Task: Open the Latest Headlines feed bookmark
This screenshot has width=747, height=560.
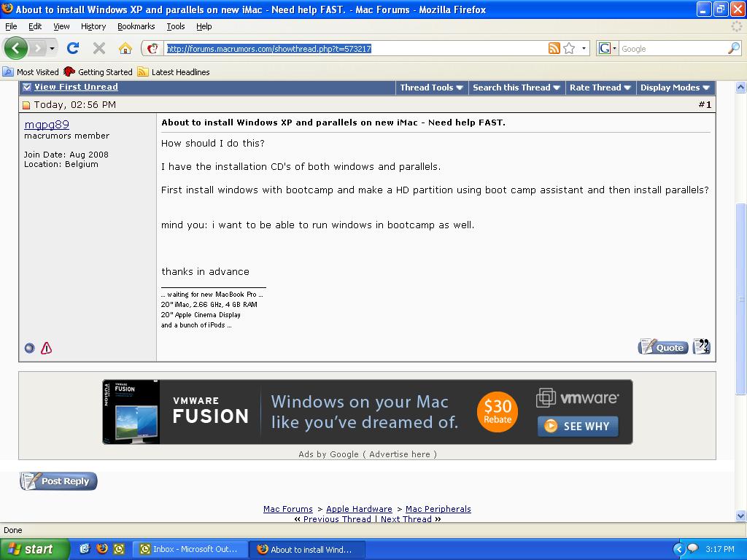Action: click(x=174, y=72)
